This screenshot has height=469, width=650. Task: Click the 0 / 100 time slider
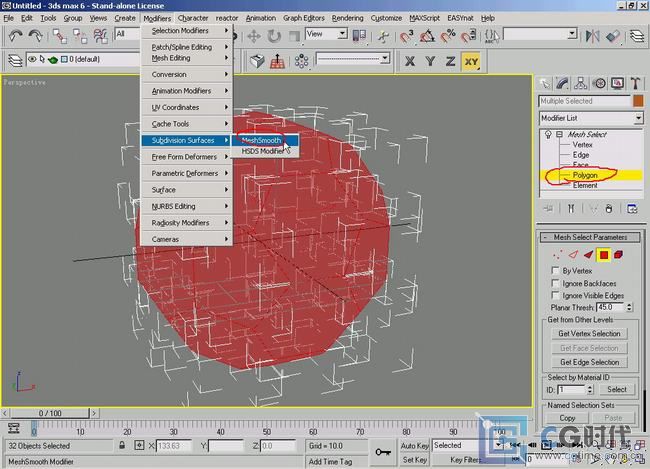50,413
